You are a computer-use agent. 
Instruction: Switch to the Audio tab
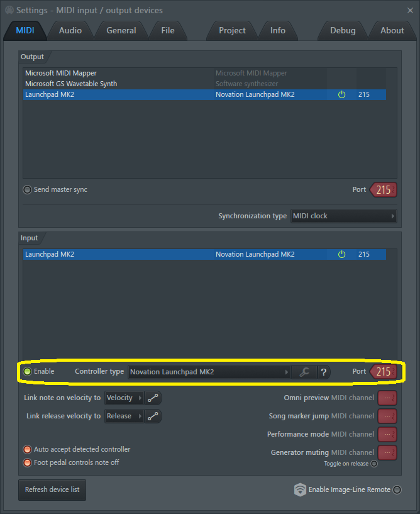pyautogui.click(x=70, y=30)
